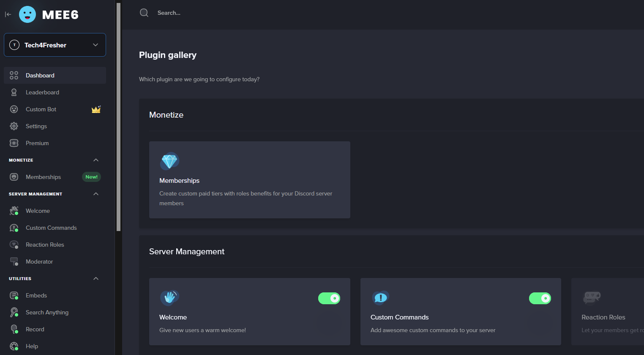Image resolution: width=644 pixels, height=355 pixels.
Task: Open Custom Bot menu item
Action: point(55,109)
